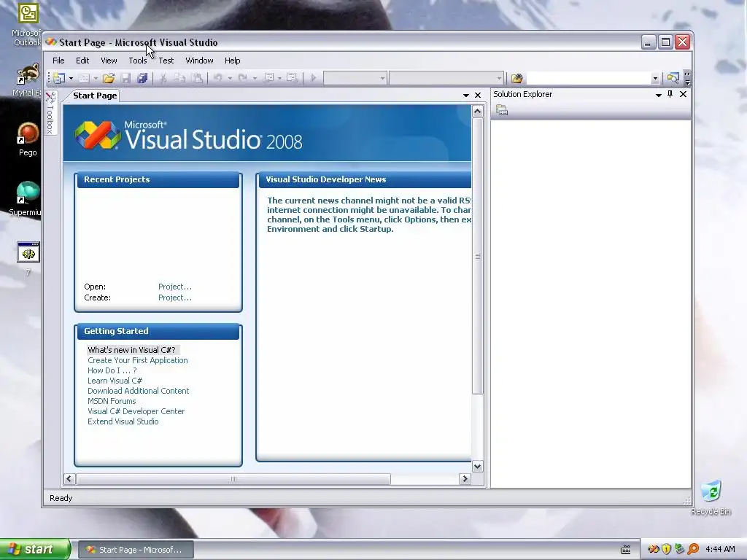Click the Add New Item toolbar icon

point(84,78)
